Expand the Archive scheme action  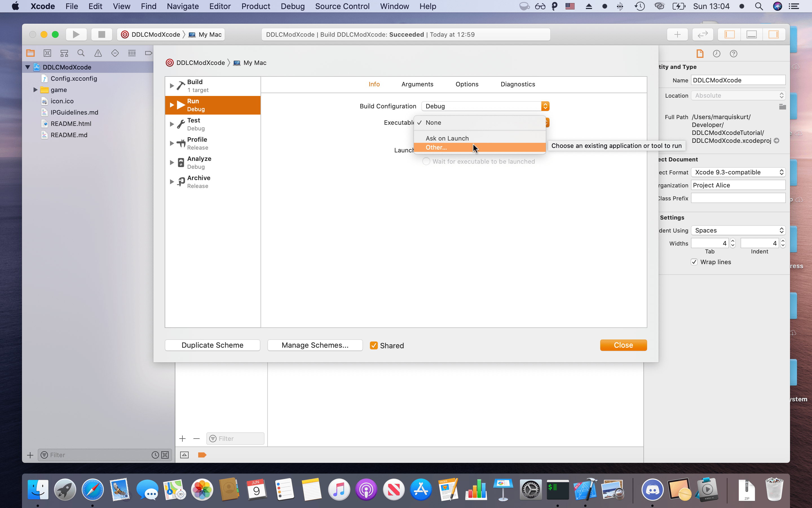[x=172, y=182]
